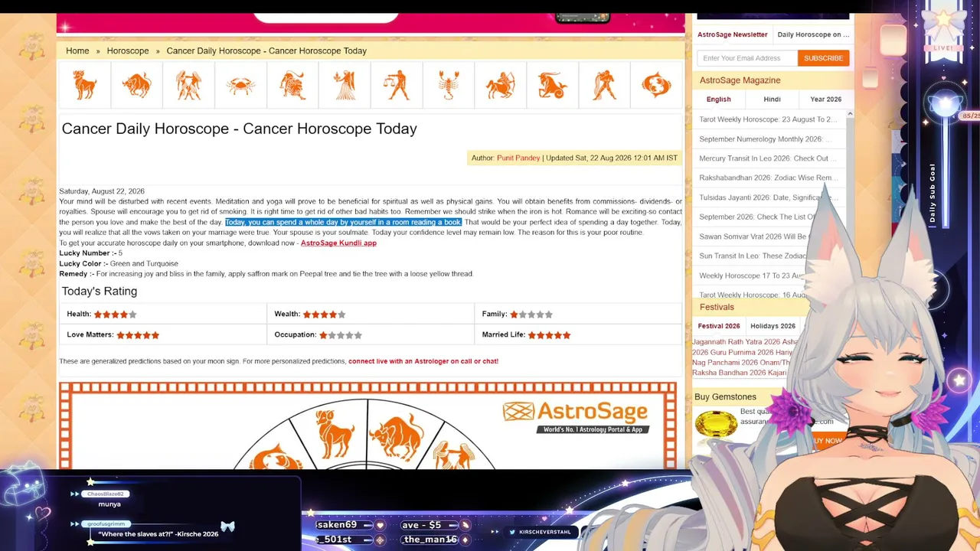Select the Capricorn goat zodiac icon
The image size is (980, 551).
click(552, 85)
